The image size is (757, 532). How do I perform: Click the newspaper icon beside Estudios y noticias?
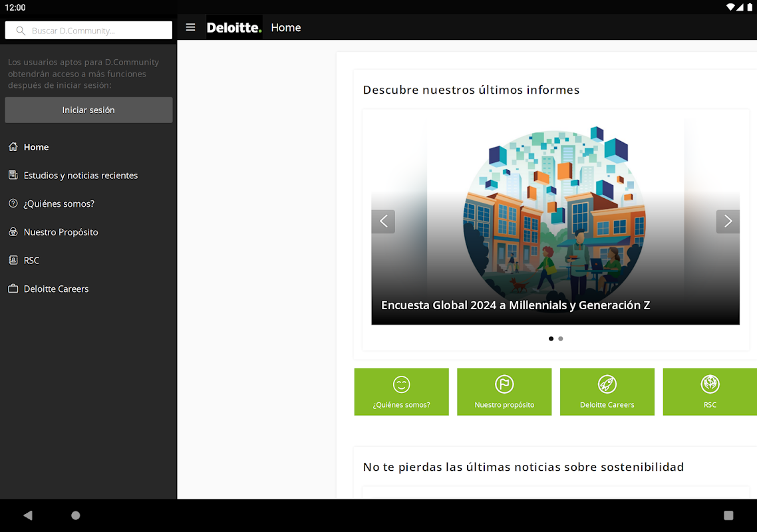coord(13,176)
